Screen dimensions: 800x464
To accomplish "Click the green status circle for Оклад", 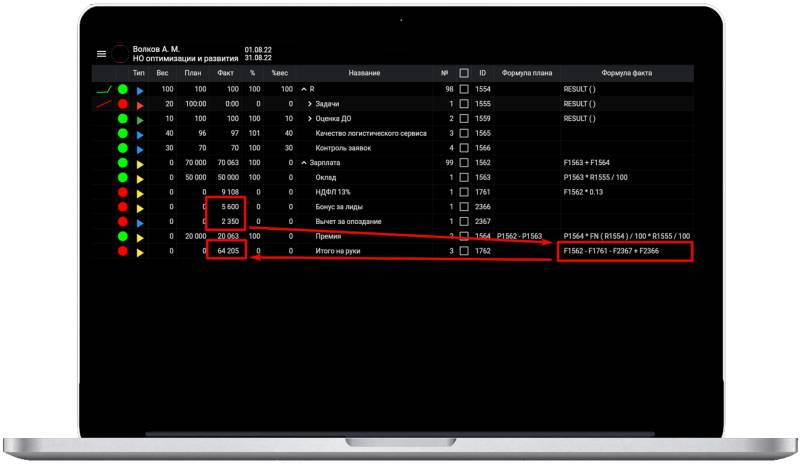I will 123,178.
